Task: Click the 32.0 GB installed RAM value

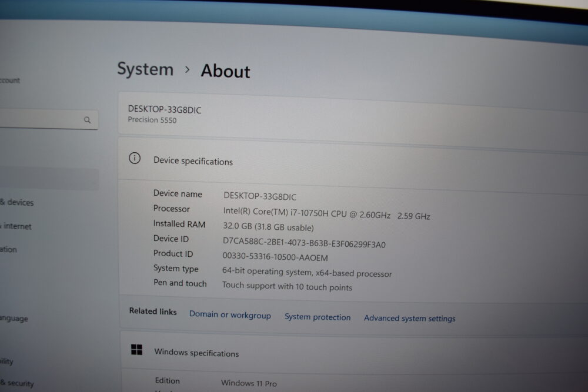Action: [x=269, y=227]
